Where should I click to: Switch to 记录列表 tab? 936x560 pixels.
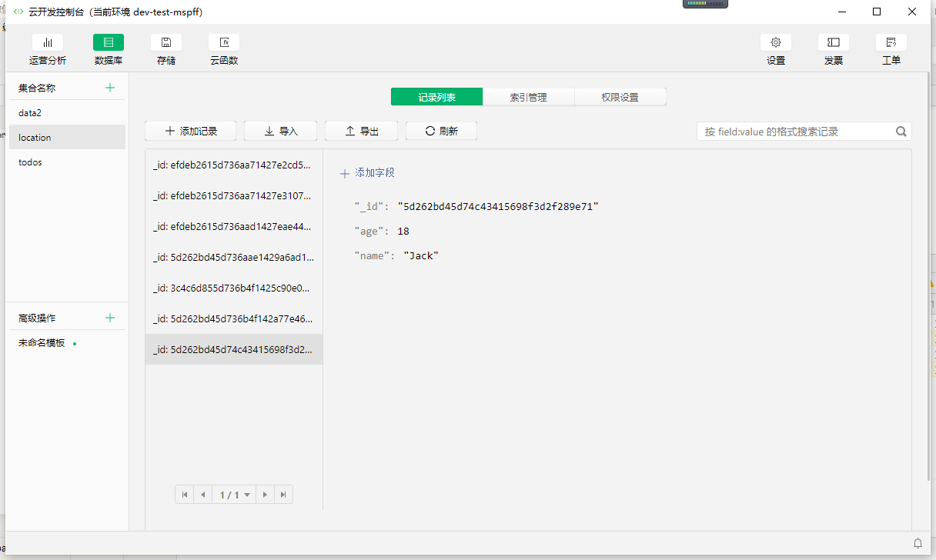(x=436, y=97)
